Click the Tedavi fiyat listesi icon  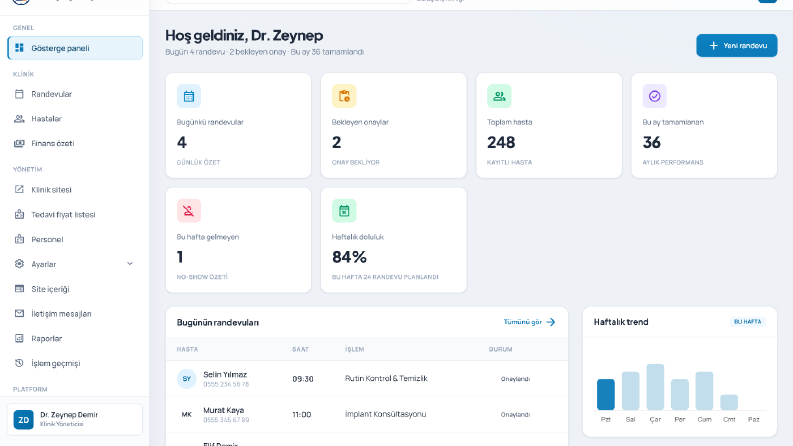coord(19,214)
